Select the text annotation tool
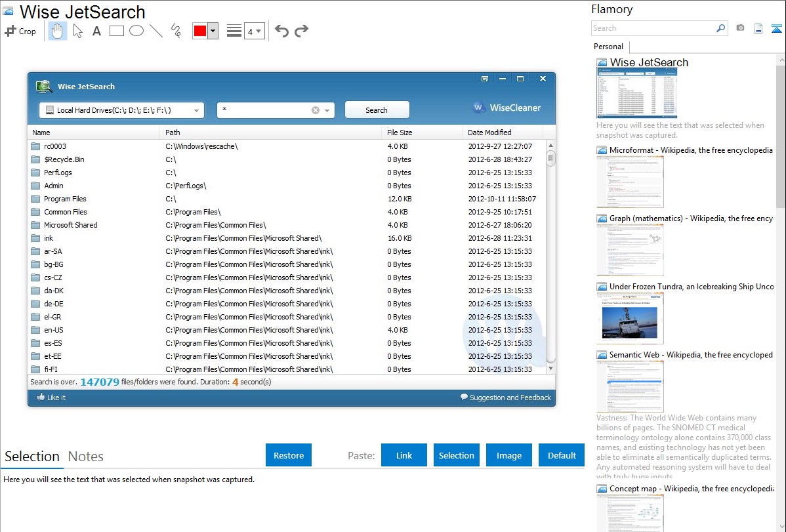This screenshot has width=786, height=532. coord(96,31)
